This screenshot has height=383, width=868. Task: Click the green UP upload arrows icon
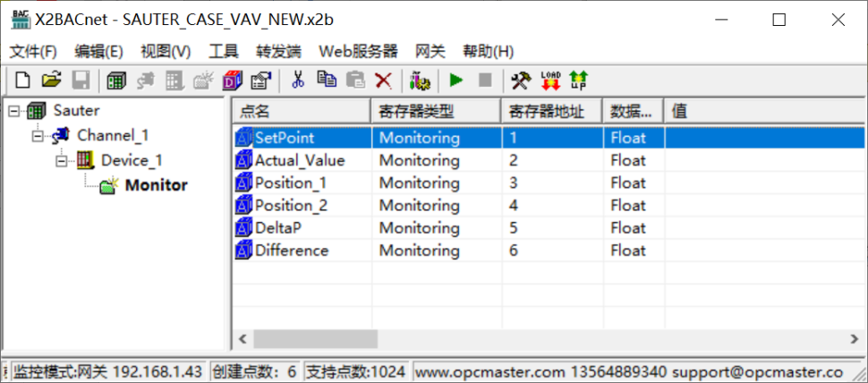tap(578, 81)
